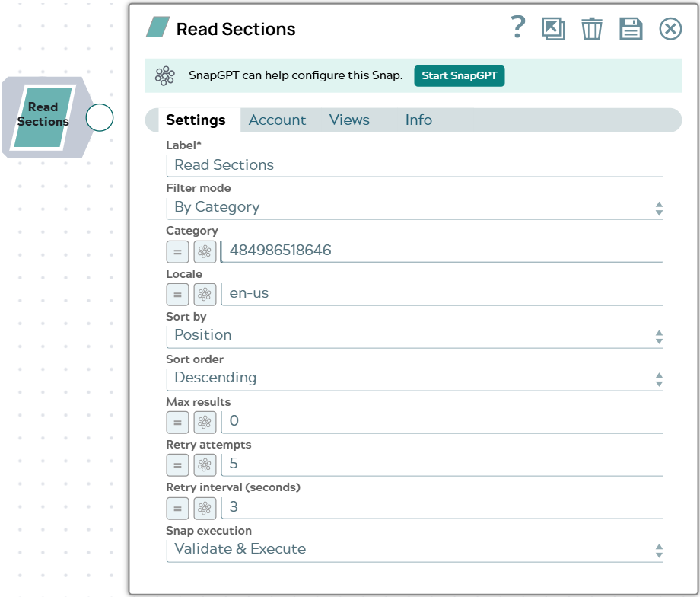Image resolution: width=700 pixels, height=597 pixels.
Task: Change Sort order Descending dropdown
Action: pos(414,379)
